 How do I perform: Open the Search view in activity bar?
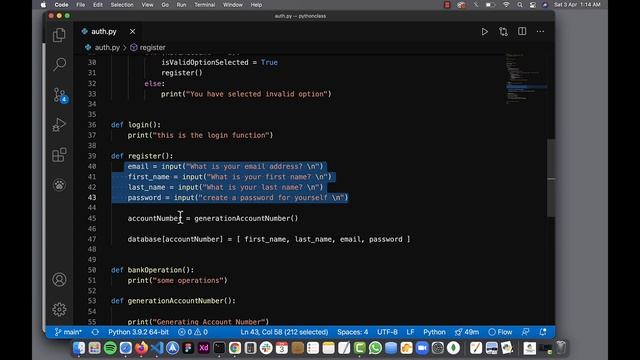pos(59,64)
